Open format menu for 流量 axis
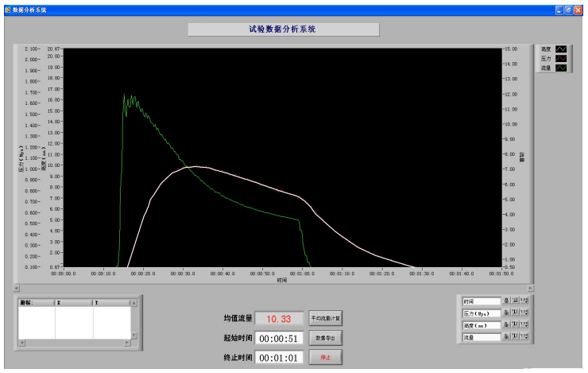The width and height of the screenshot is (588, 373). (524, 336)
